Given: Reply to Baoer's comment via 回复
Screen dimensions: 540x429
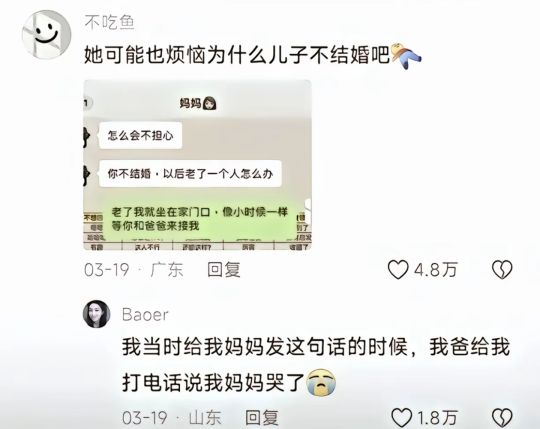Looking at the screenshot, I should [x=261, y=418].
